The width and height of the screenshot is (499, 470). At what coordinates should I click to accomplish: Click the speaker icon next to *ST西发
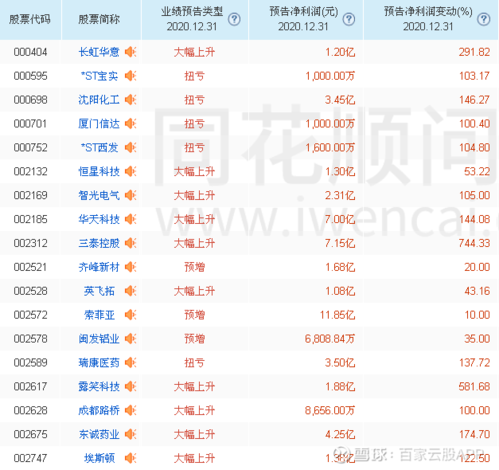coord(130,147)
